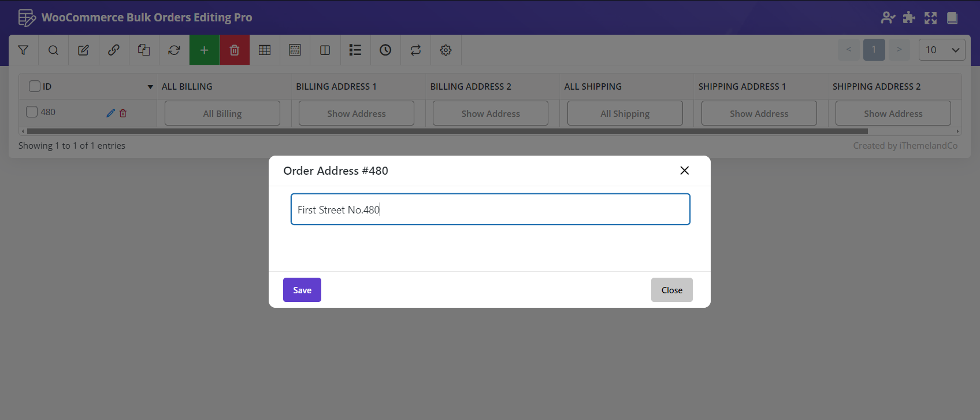Click the green plus add-order button
Viewport: 980px width, 420px height.
[x=204, y=50]
